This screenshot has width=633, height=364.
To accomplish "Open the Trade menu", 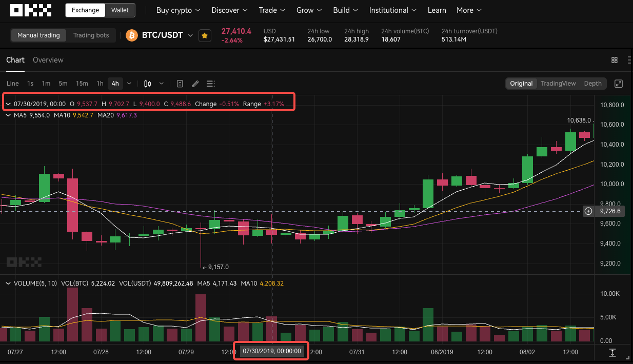I will tap(272, 10).
